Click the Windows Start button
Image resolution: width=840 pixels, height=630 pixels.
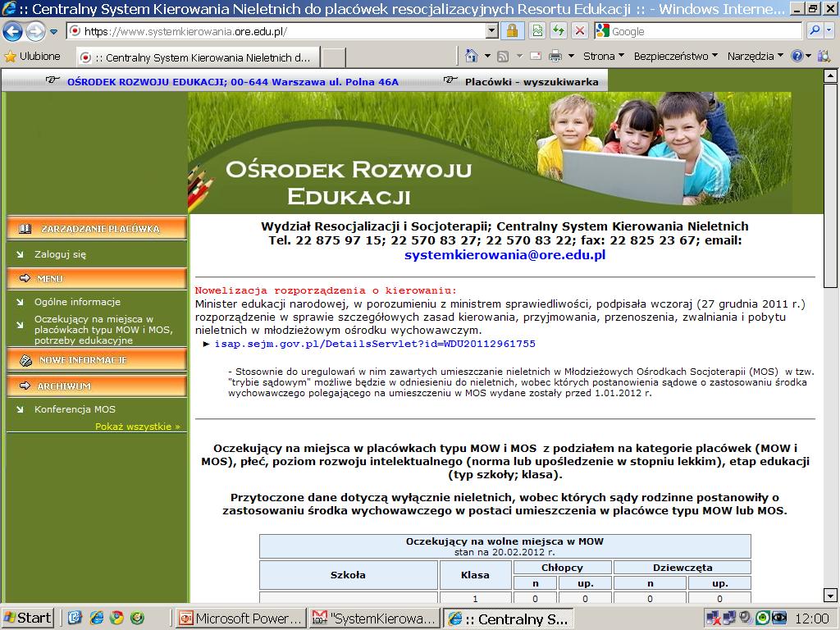click(x=28, y=619)
